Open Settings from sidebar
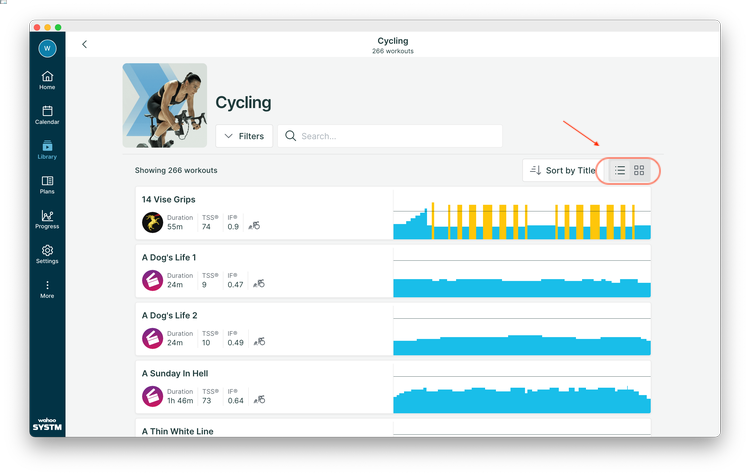 47,255
